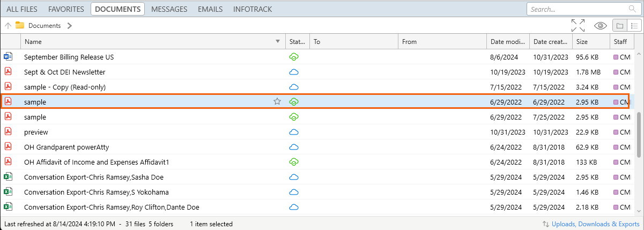This screenshot has height=230, width=644.
Task: Click the synced cloud status of September Billing Release US
Action: click(x=293, y=57)
